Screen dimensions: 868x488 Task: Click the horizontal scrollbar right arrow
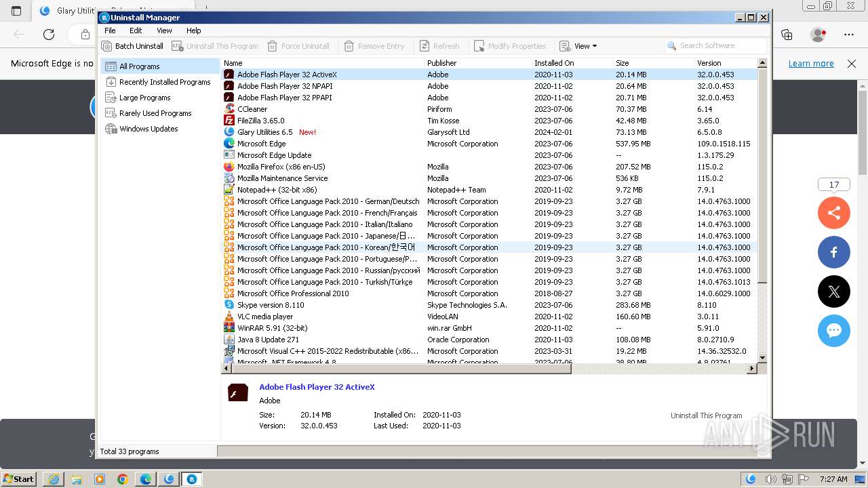751,368
